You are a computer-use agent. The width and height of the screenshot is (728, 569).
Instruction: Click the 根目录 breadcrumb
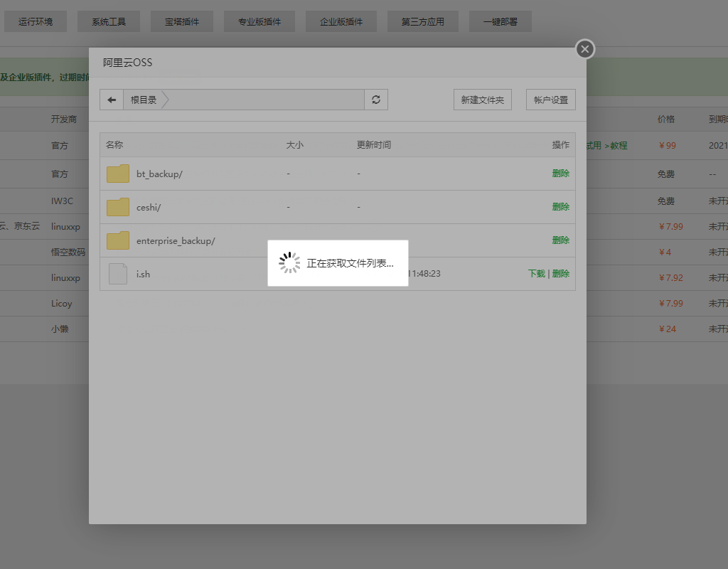point(144,100)
